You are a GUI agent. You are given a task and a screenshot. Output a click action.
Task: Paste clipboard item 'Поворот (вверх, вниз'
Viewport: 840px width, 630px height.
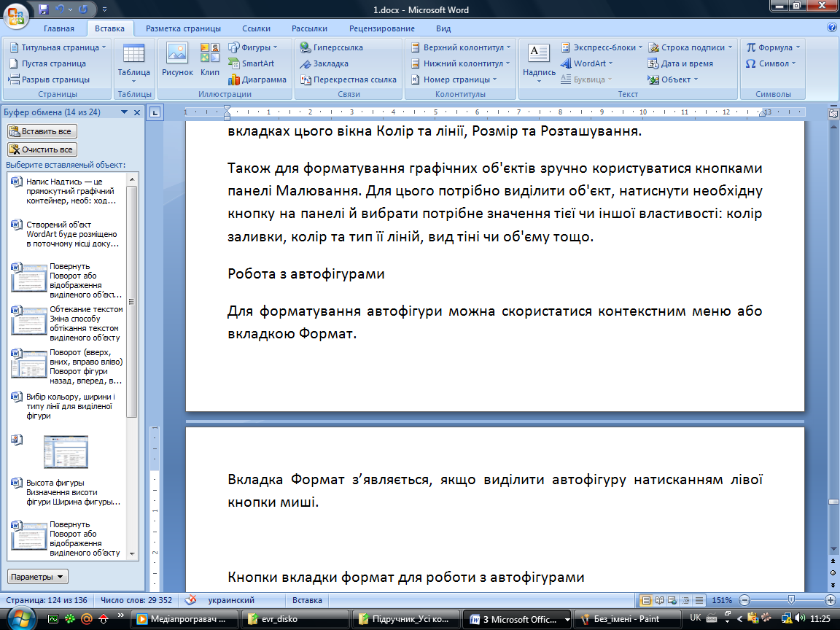67,367
